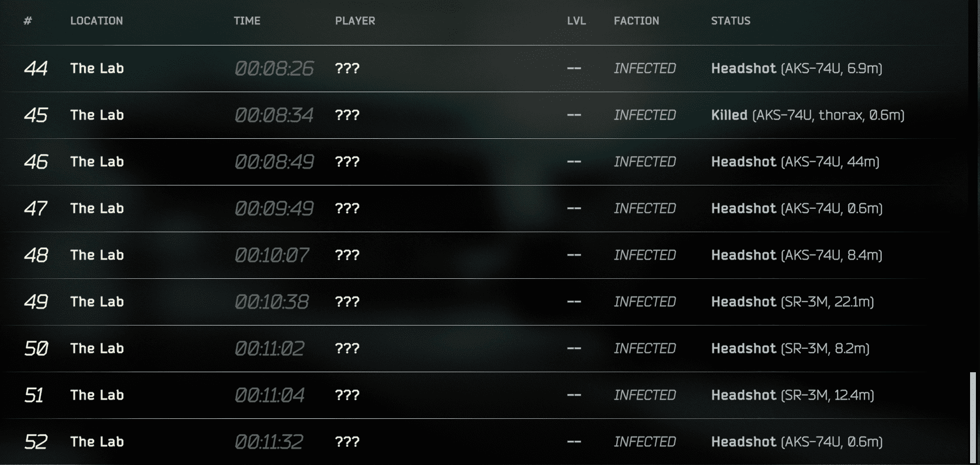
Task: Click INFECTED faction in row 49
Action: click(645, 302)
